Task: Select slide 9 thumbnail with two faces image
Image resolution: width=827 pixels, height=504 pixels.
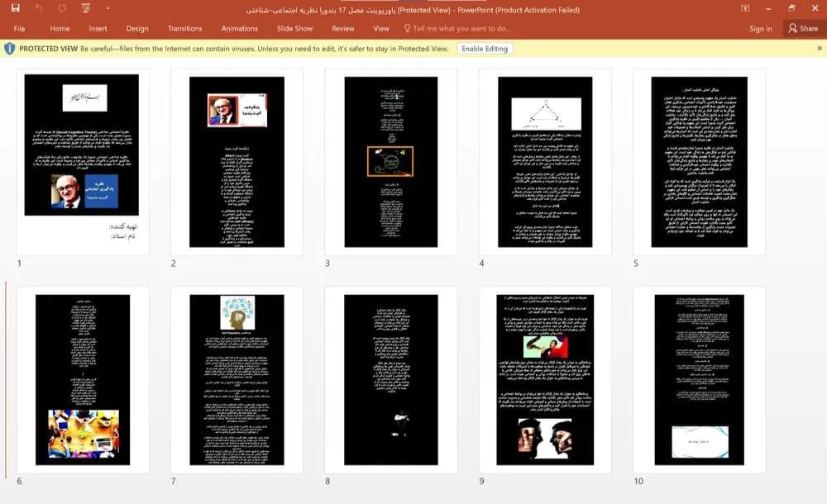Action: (545, 379)
